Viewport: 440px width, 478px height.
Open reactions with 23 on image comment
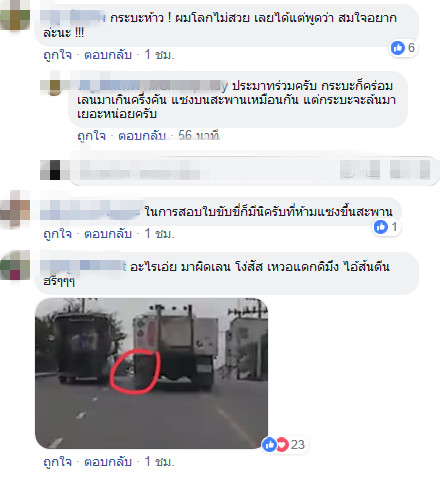pos(284,444)
